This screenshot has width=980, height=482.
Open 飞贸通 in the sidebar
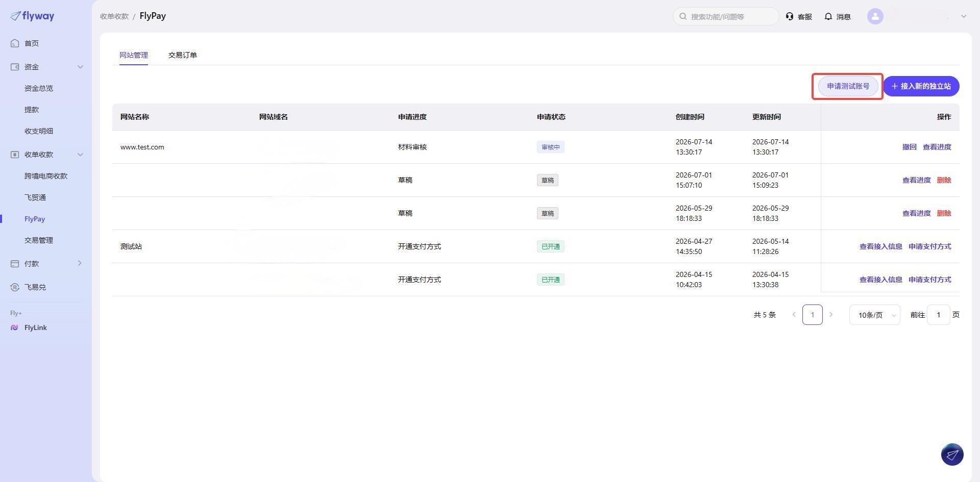coord(35,197)
